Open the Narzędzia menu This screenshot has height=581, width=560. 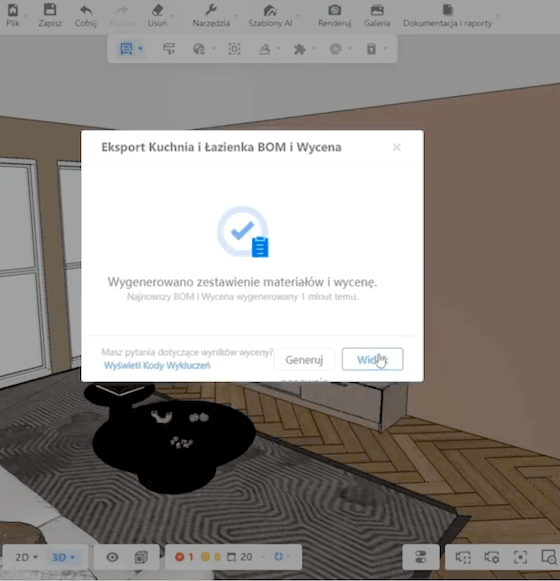[211, 16]
